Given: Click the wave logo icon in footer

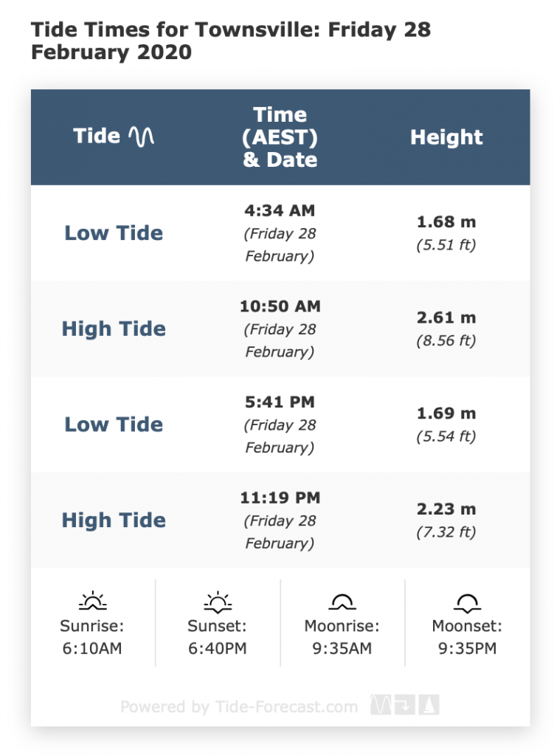Looking at the screenshot, I should coord(381,706).
